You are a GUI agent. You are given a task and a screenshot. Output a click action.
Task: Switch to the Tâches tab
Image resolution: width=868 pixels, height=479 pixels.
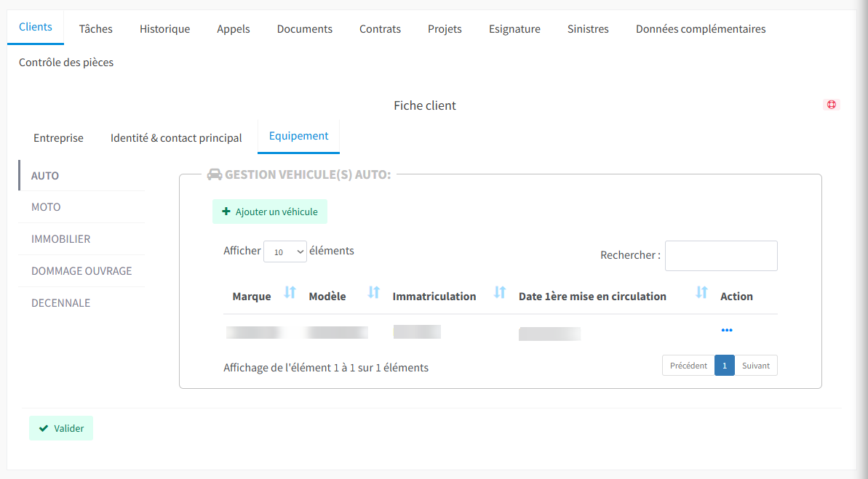(96, 29)
